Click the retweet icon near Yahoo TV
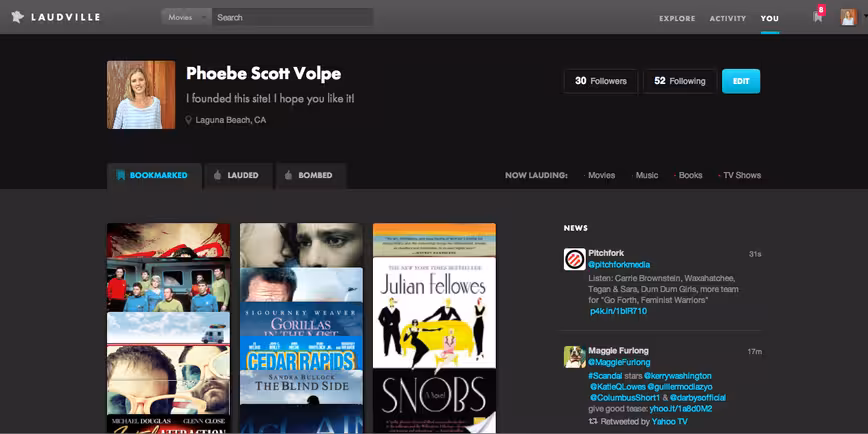The image size is (868, 434). 593,422
